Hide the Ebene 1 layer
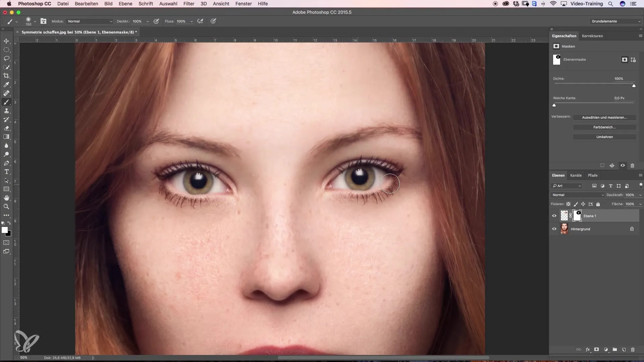The image size is (644, 362). [554, 216]
